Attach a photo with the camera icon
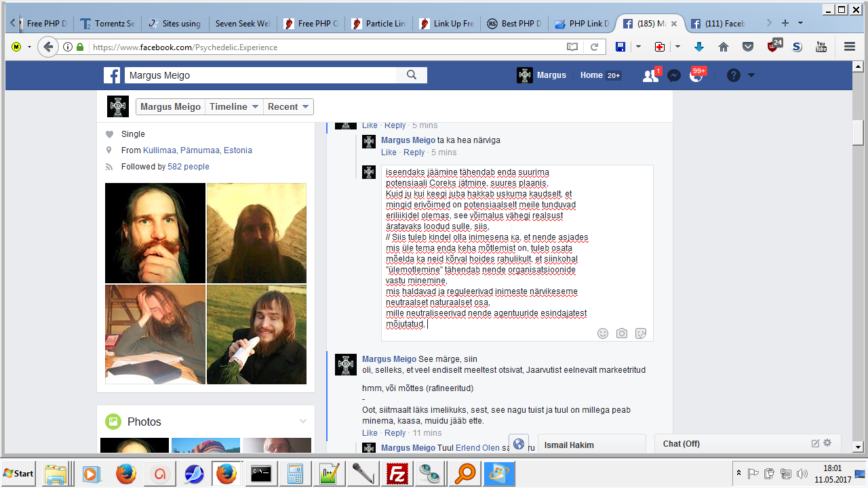 pyautogui.click(x=622, y=333)
